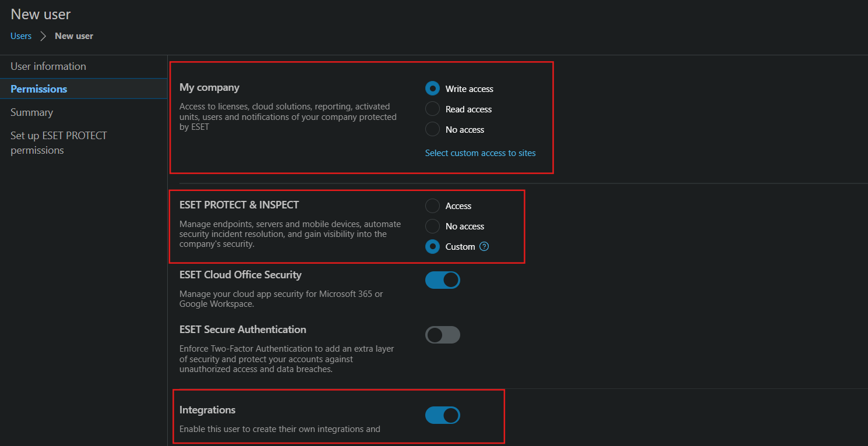
Task: Click the New user breadcrumb item
Action: click(74, 36)
